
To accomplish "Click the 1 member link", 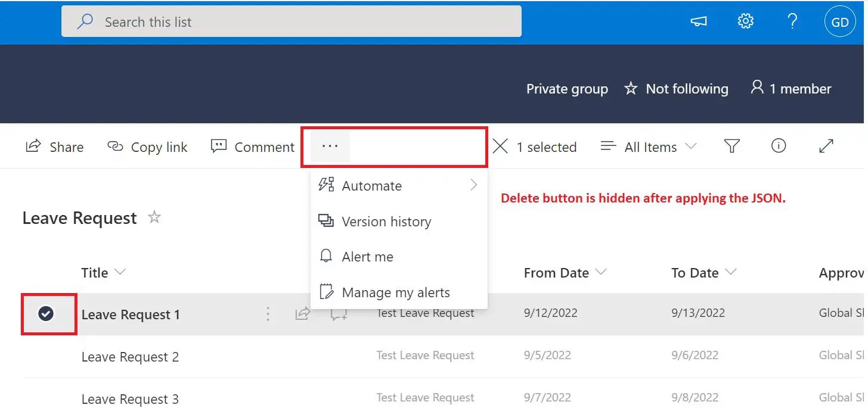I will click(791, 88).
